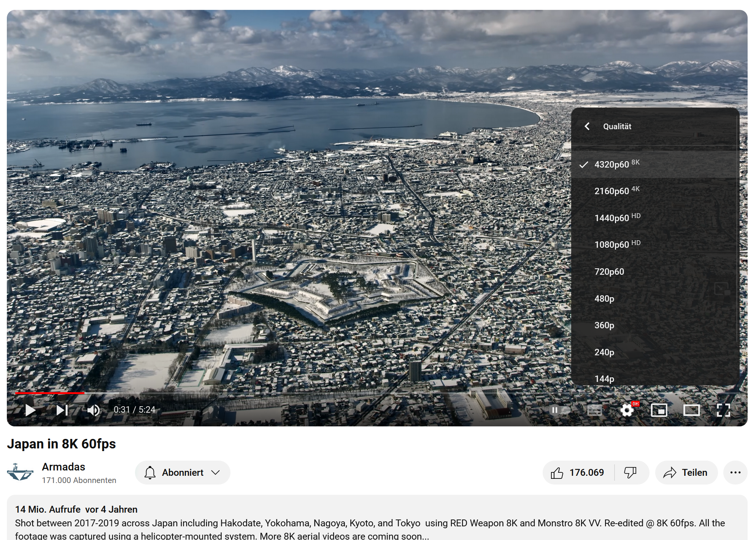
Task: Toggle the autoplay switch
Action: [560, 410]
